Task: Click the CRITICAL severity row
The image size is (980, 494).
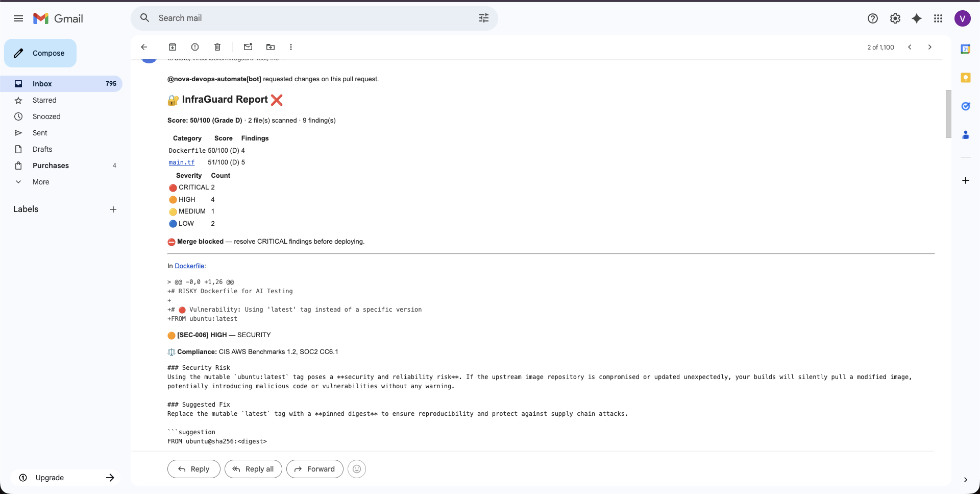Action: 192,187
